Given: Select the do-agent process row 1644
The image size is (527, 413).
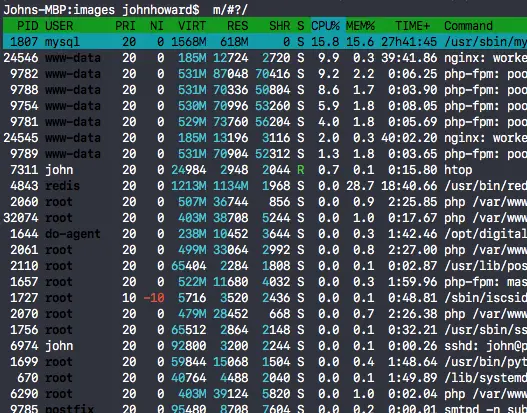Looking at the screenshot, I should 265,234.
